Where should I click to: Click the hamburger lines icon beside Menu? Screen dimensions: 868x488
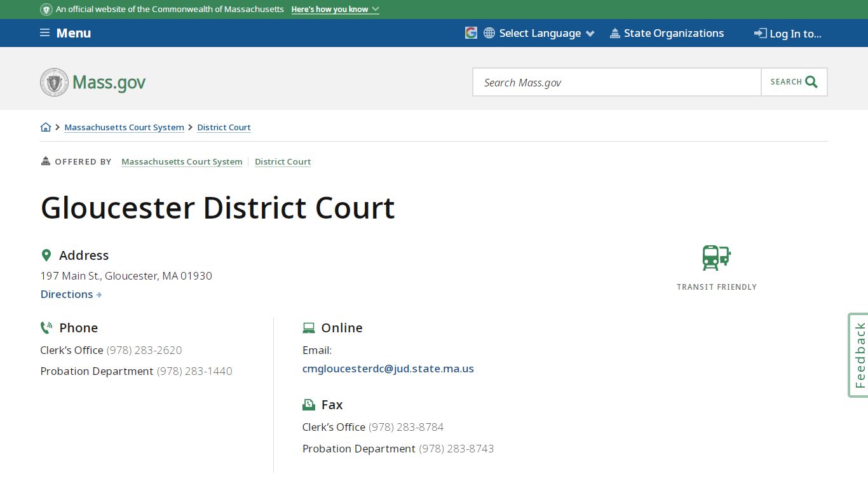[45, 32]
